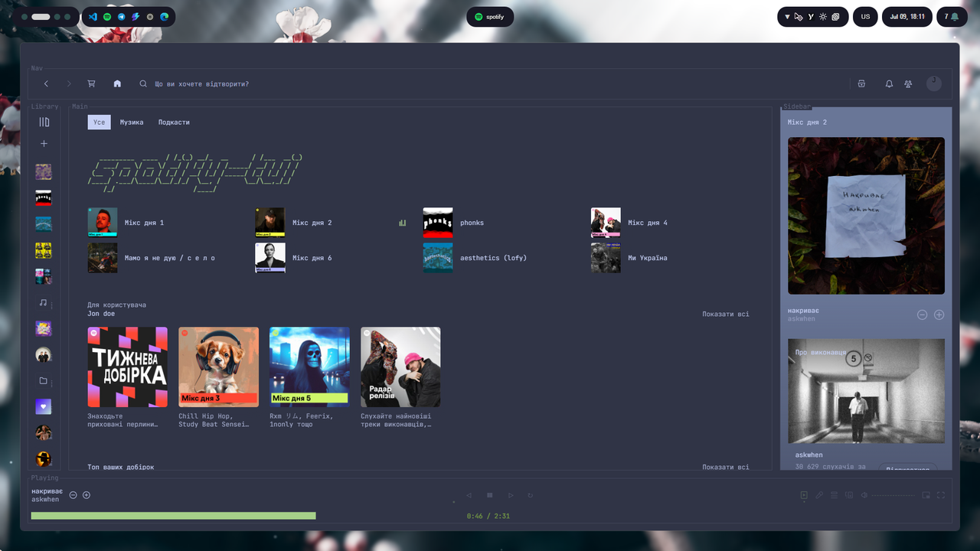The width and height of the screenshot is (980, 551).
Task: Seek in the green playback progress bar
Action: point(173,516)
